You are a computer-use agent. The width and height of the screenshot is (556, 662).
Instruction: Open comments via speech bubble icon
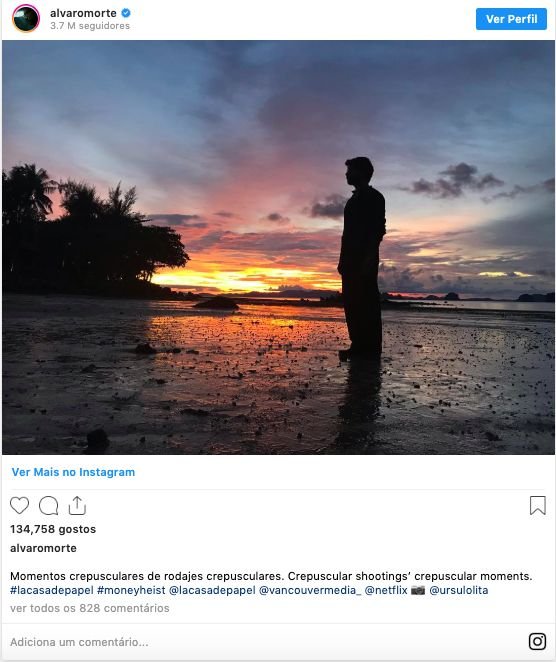point(49,505)
